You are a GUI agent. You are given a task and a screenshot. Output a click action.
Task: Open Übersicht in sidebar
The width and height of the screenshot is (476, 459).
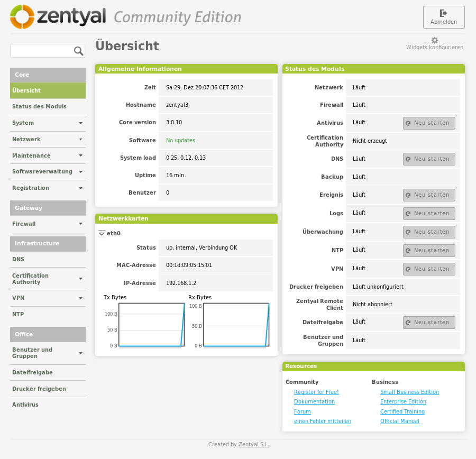click(x=48, y=90)
